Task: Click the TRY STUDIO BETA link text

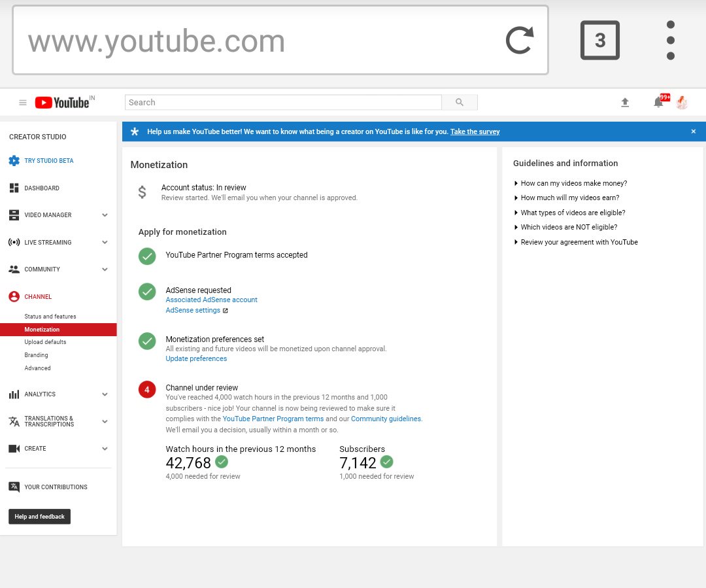Action: [48, 161]
